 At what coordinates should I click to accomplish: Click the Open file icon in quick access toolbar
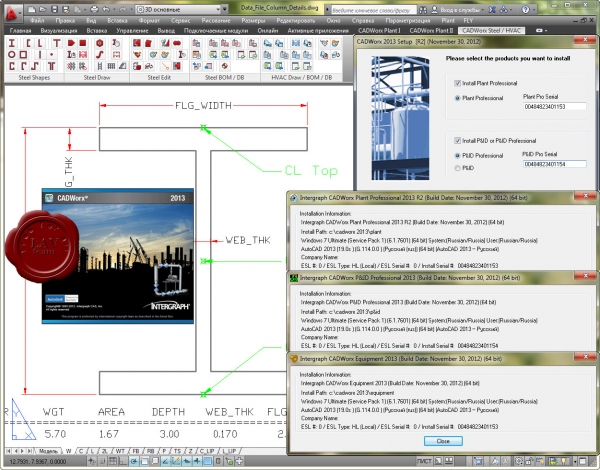[43, 9]
